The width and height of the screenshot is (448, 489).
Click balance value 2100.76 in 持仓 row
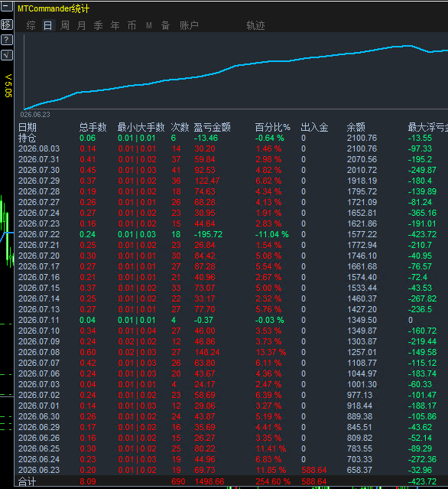click(362, 138)
